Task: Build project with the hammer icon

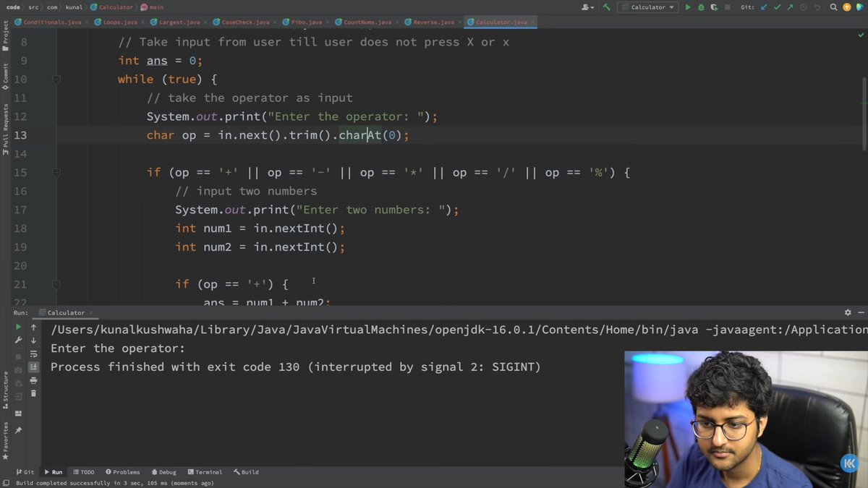Action: (x=607, y=7)
